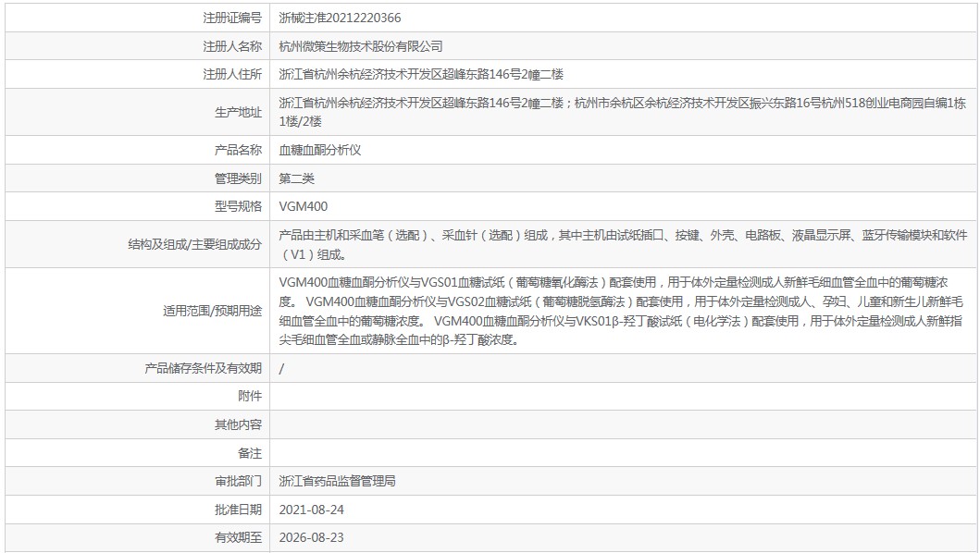Select the model value VGM400
This screenshot has width=980, height=553.
[x=304, y=206]
